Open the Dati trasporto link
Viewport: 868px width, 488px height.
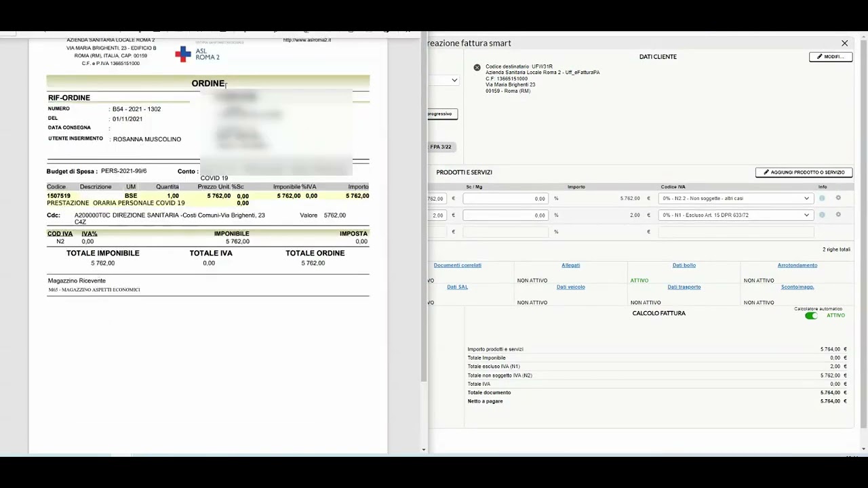pyautogui.click(x=684, y=287)
